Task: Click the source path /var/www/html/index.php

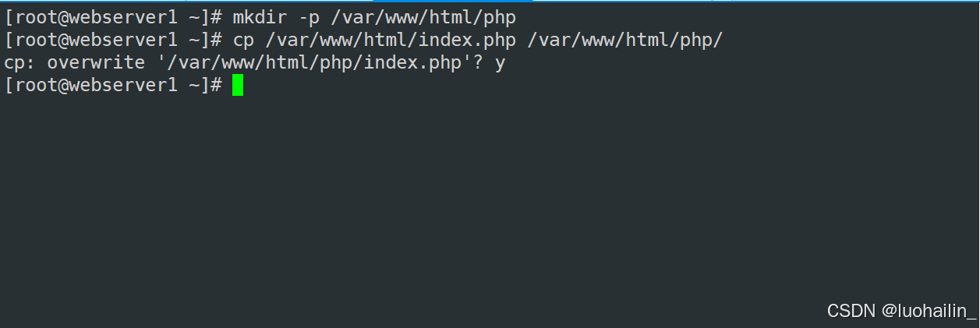Action: click(391, 40)
